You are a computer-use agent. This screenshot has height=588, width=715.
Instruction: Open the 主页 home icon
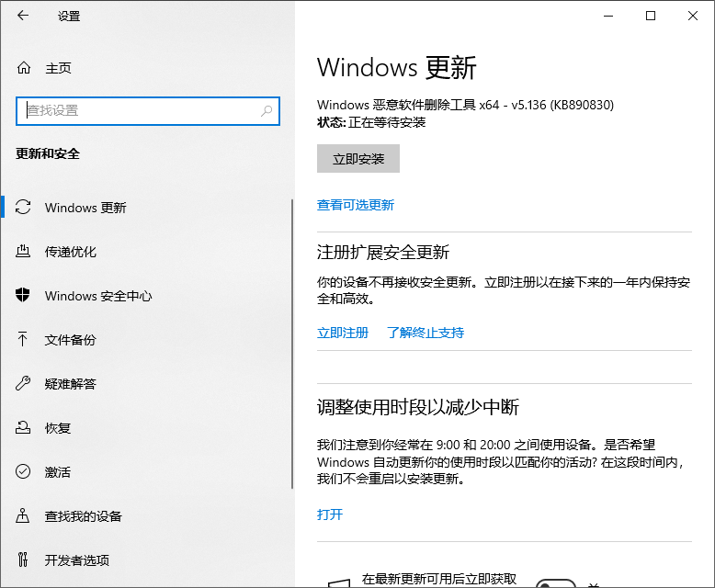24,68
